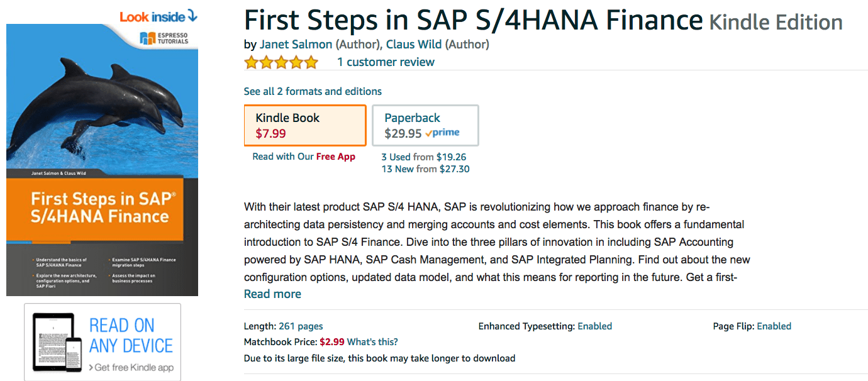Image resolution: width=868 pixels, height=381 pixels.
Task: Click the Look inside arrow icon
Action: [x=192, y=16]
